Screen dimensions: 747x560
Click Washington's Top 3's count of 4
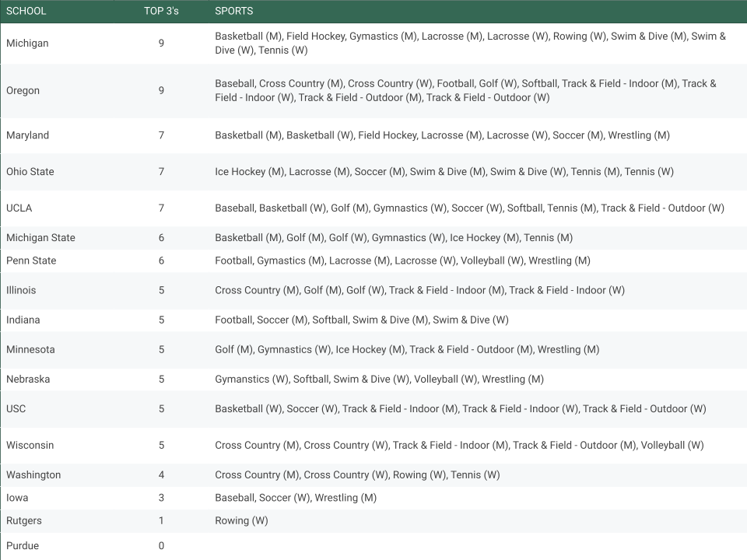tap(161, 474)
